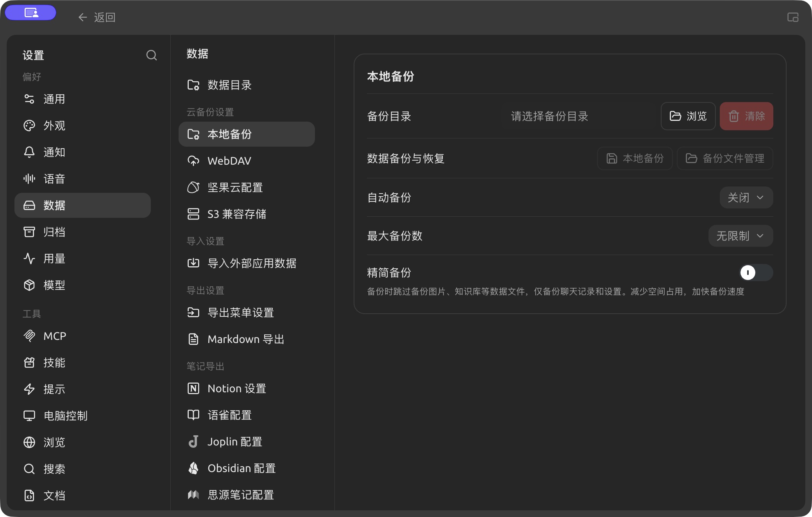
Task: Open 导入外部应用数据 import page
Action: coord(247,263)
